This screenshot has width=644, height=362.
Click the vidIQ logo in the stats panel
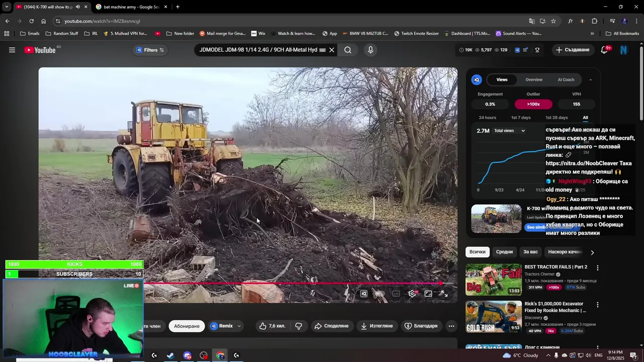tap(476, 79)
